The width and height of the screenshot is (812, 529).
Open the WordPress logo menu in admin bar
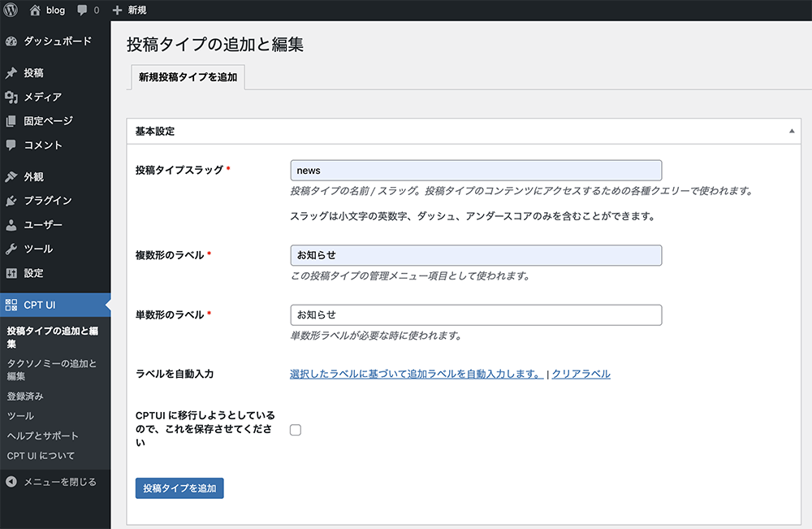9,11
